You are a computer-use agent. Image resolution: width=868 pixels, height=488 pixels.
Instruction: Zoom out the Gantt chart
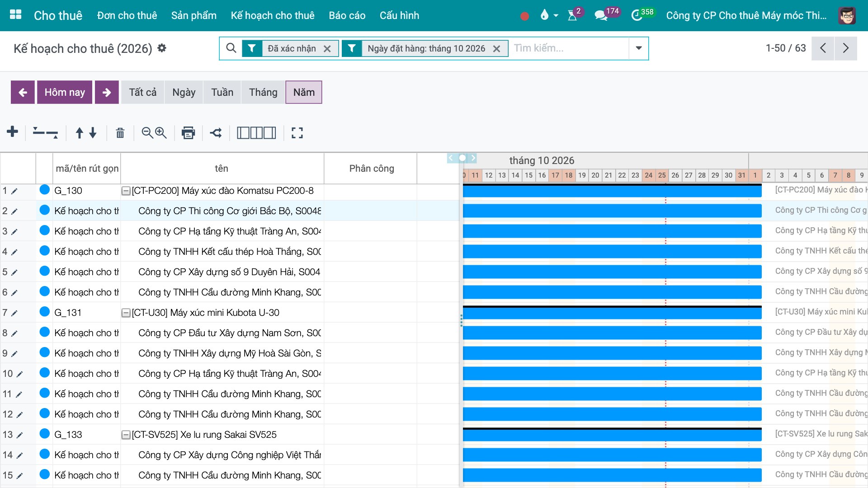pyautogui.click(x=147, y=133)
